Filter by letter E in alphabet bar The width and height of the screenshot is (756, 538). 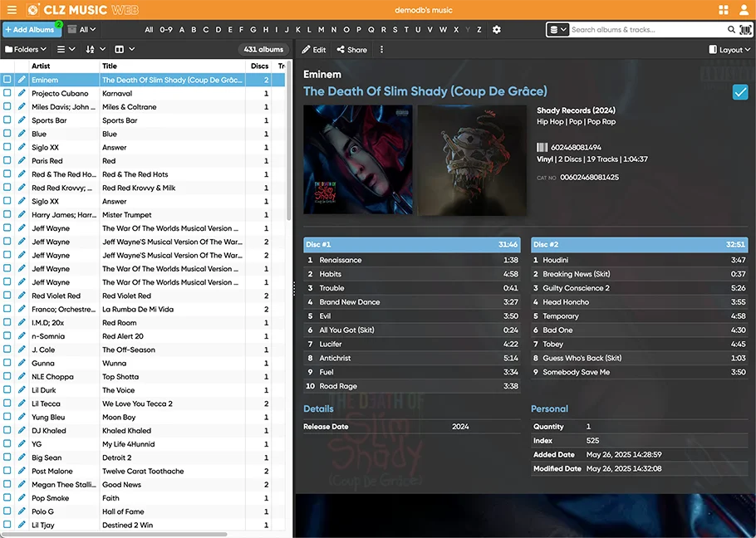tap(230, 29)
